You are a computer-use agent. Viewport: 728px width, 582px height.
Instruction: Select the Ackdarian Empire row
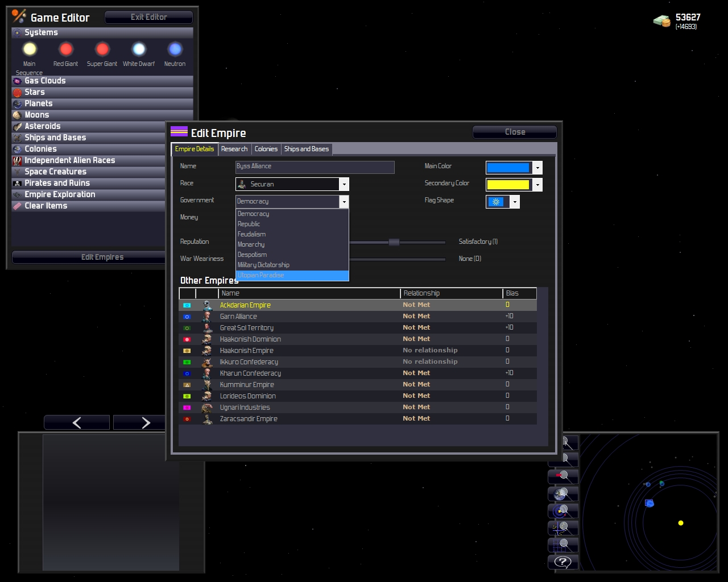pyautogui.click(x=358, y=305)
